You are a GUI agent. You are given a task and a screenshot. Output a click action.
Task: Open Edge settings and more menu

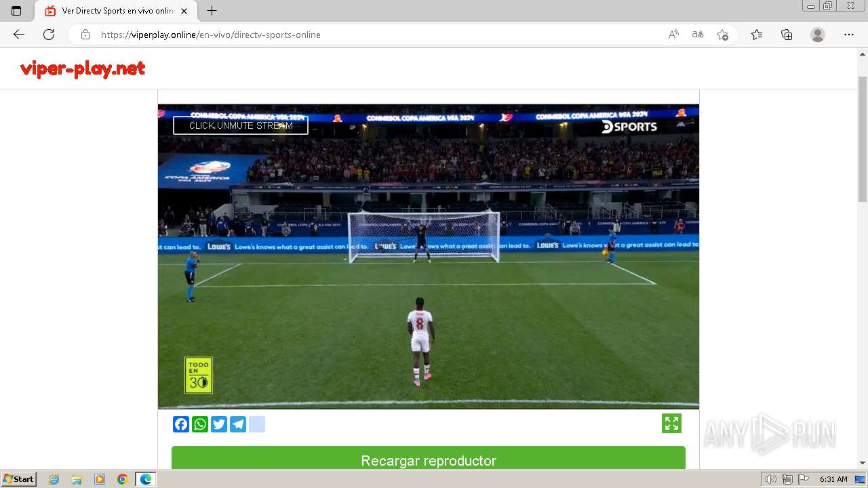(849, 35)
